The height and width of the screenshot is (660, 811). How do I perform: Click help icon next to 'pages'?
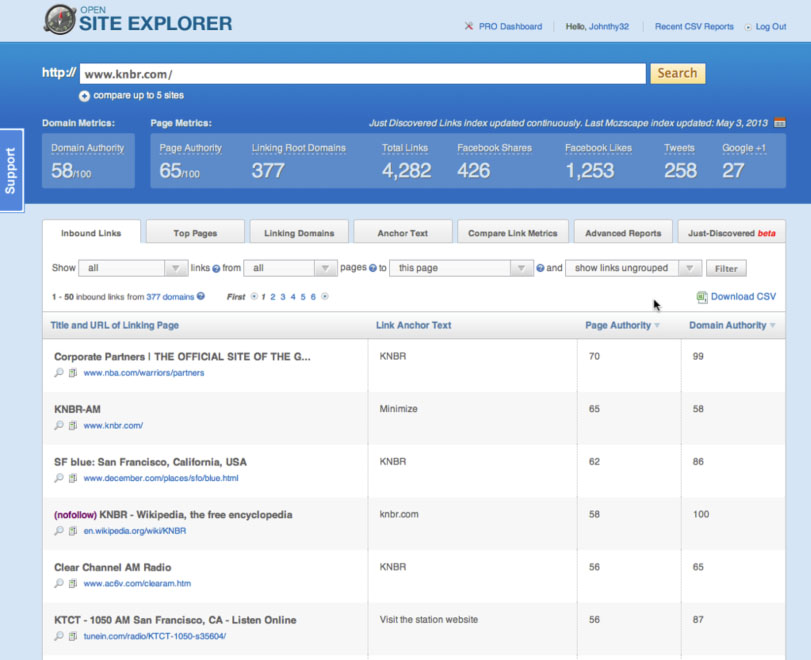click(x=372, y=268)
